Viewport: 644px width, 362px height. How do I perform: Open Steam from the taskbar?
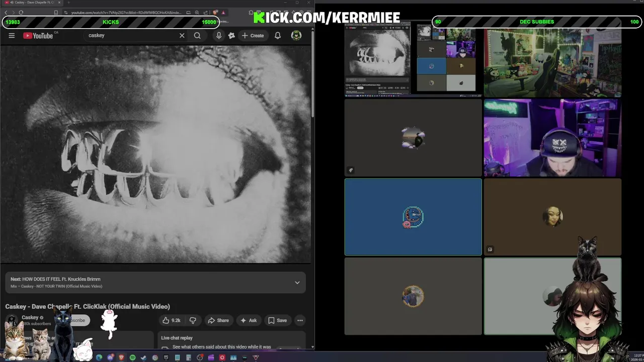click(x=144, y=357)
